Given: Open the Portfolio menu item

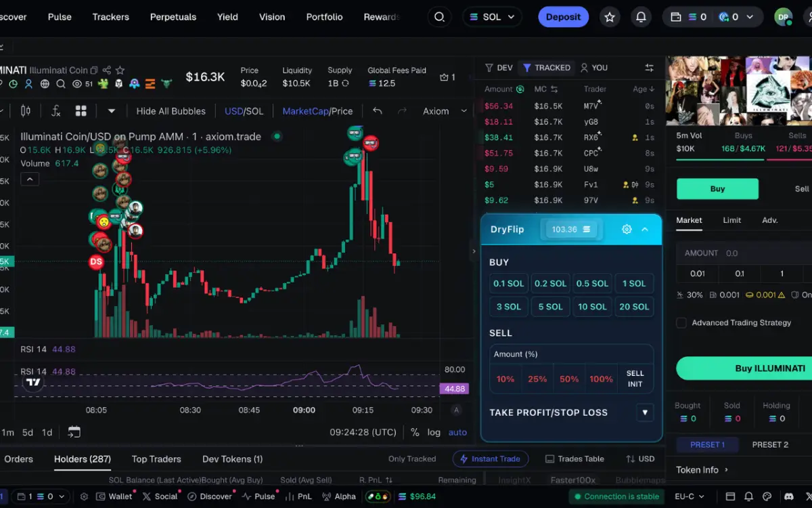Looking at the screenshot, I should click(x=324, y=17).
